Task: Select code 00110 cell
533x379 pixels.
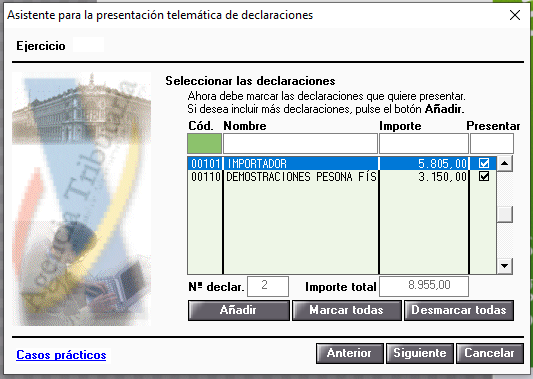Action: click(205, 176)
